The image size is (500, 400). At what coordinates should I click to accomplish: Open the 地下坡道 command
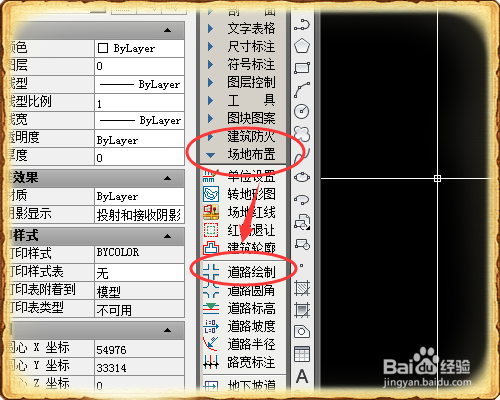click(251, 385)
